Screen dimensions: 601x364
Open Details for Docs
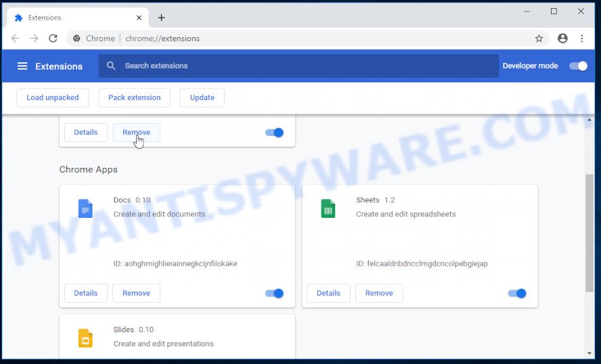(x=86, y=294)
